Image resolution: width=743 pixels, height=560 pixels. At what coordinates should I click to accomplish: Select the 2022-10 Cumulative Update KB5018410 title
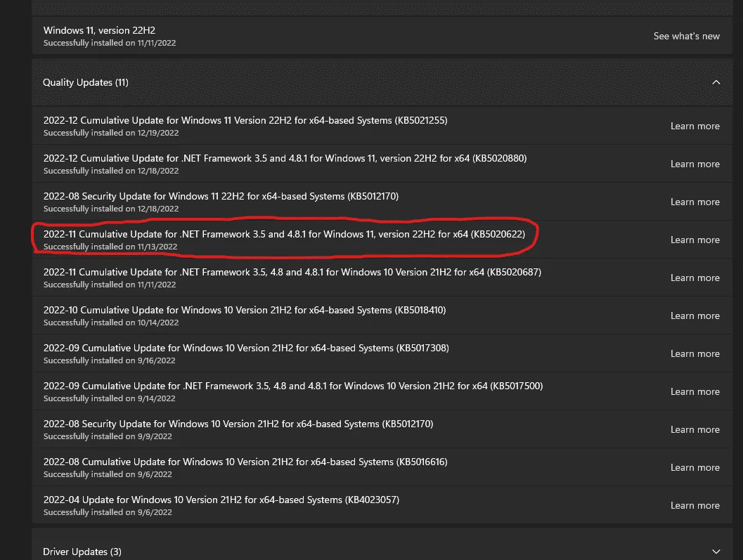pyautogui.click(x=245, y=310)
